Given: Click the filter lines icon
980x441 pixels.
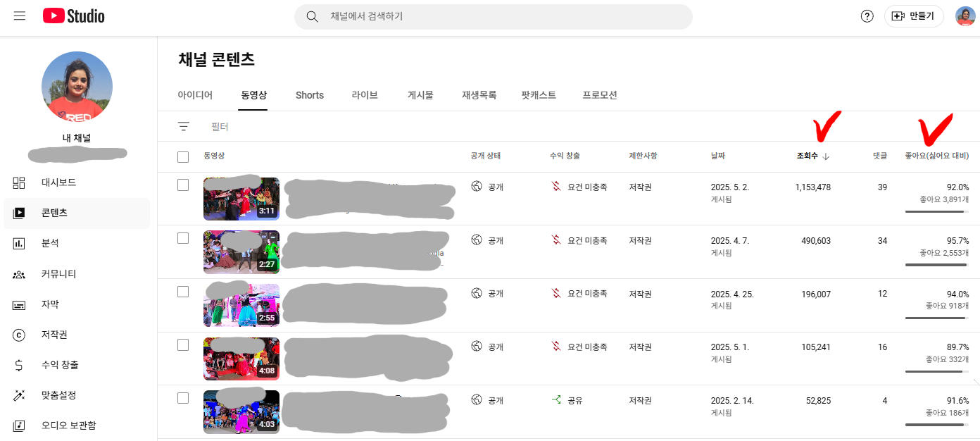Looking at the screenshot, I should 184,127.
